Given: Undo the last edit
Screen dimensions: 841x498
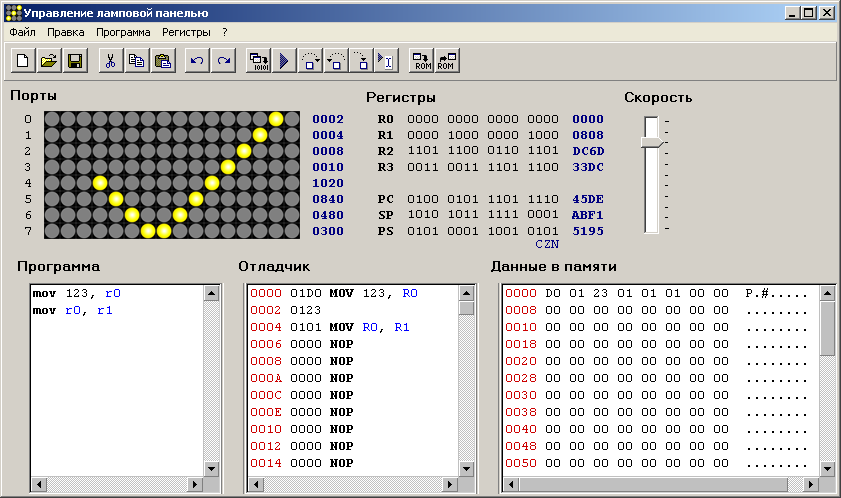Looking at the screenshot, I should pyautogui.click(x=197, y=61).
